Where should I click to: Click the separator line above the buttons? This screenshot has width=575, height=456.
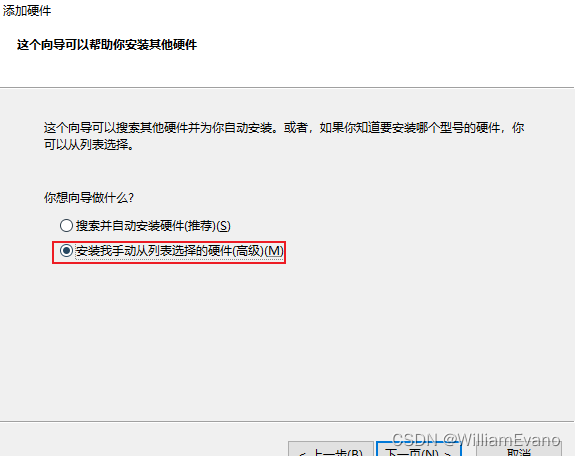point(287,422)
